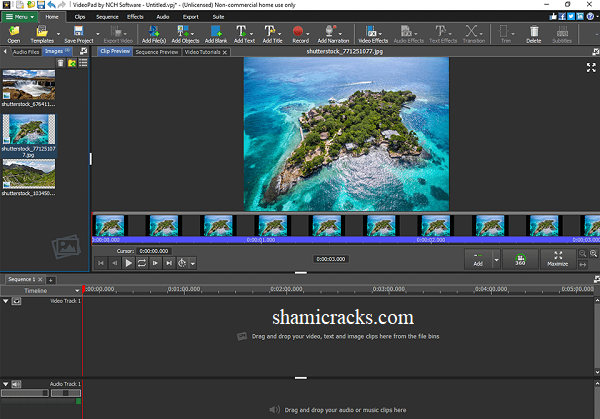Click the Save Project icon
600x419 pixels.
79,34
